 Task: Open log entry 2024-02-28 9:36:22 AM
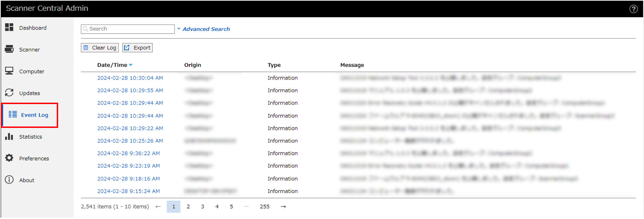point(129,153)
